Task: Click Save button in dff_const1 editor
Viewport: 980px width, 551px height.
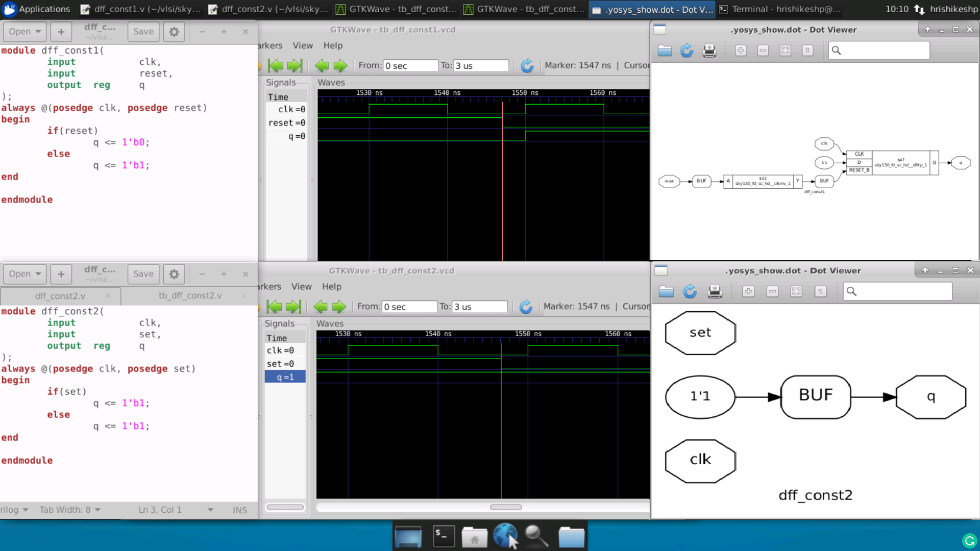Action: [x=143, y=32]
